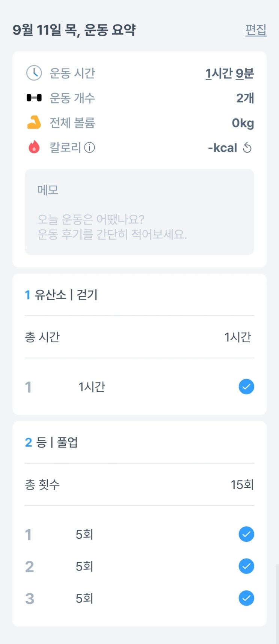Open the calorie info tooltip icon

coord(89,148)
